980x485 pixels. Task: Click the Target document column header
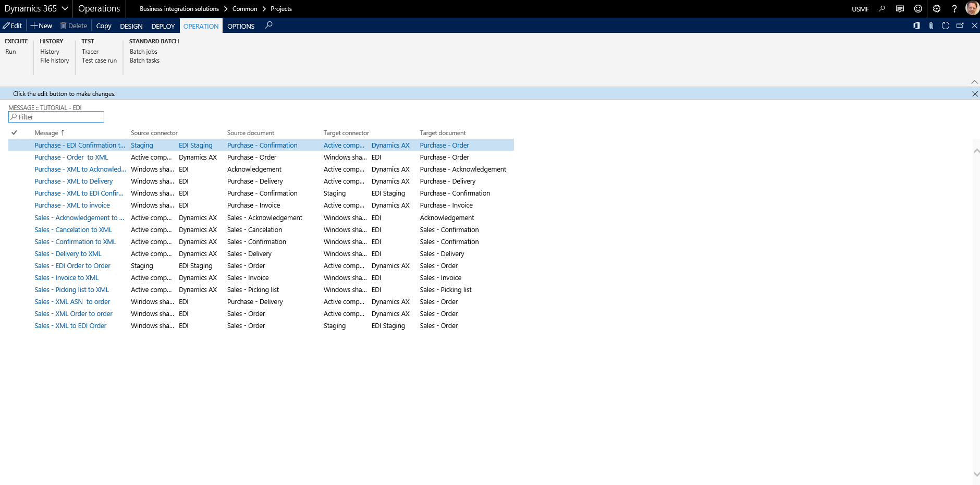443,133
